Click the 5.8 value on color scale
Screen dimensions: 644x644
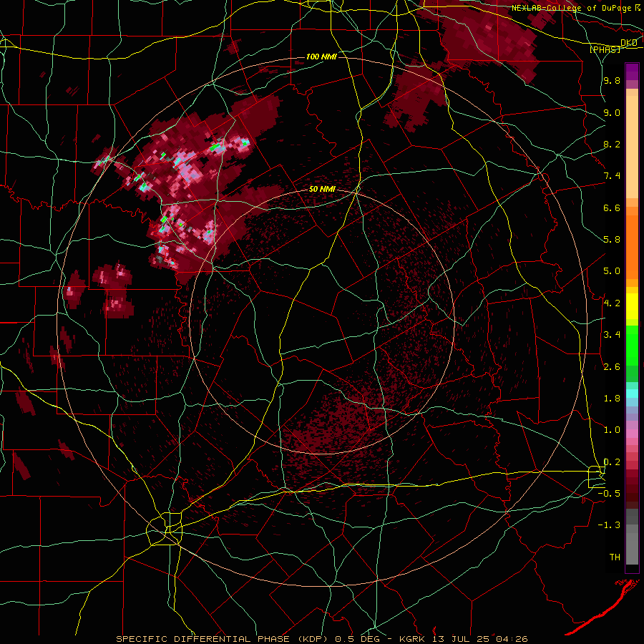click(612, 240)
